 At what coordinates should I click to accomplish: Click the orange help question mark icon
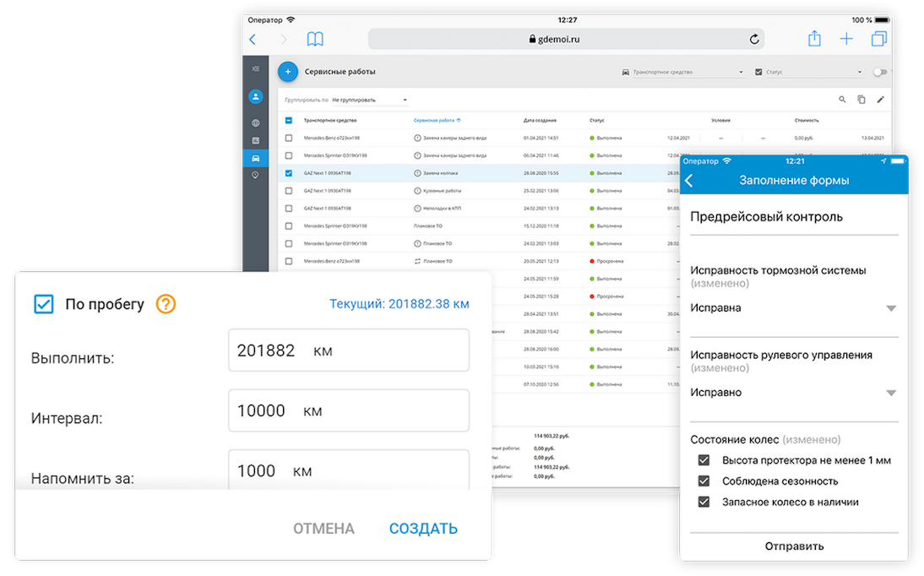tap(166, 304)
